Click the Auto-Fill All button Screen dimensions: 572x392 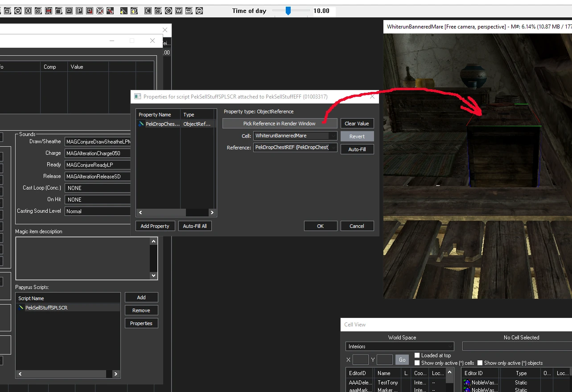[195, 226]
